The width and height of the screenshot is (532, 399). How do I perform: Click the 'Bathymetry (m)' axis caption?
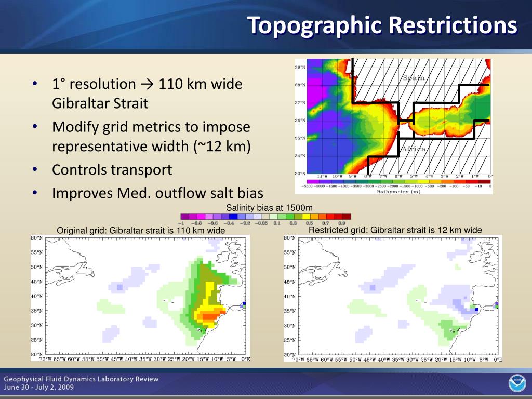pyautogui.click(x=398, y=192)
